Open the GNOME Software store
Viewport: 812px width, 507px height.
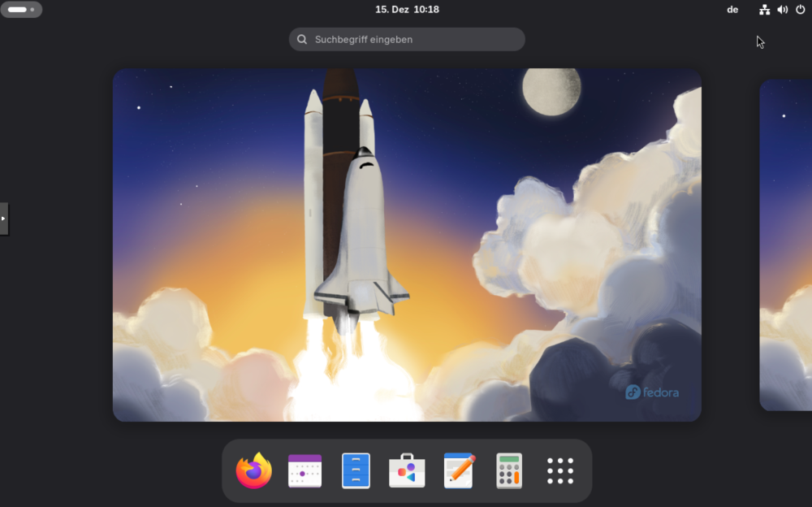(x=406, y=470)
